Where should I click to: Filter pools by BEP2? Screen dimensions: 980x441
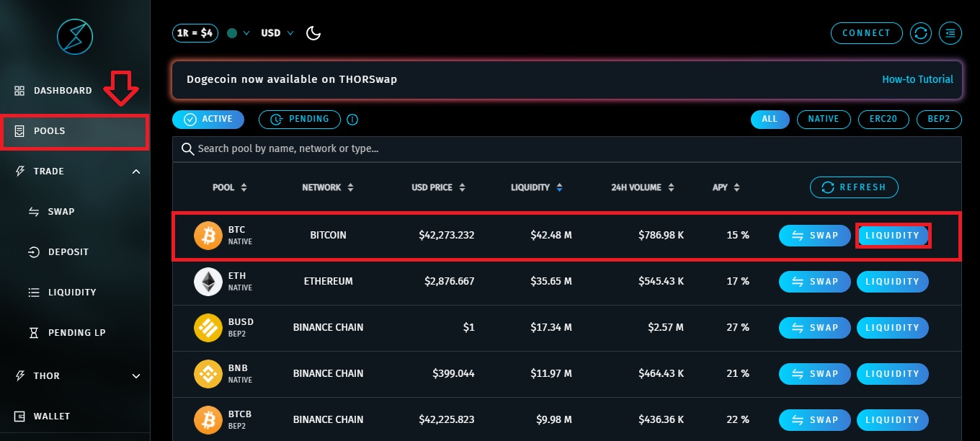coord(939,120)
